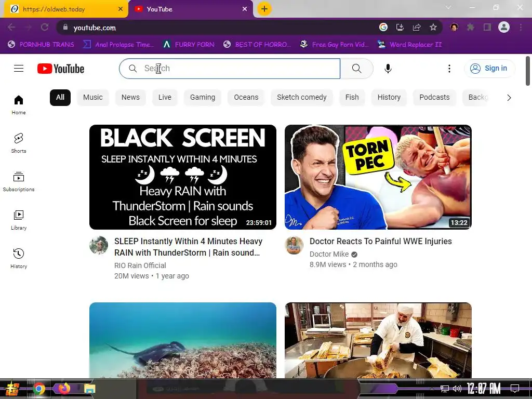This screenshot has height=399, width=532.
Task: Toggle the browser side panel icon
Action: pos(487,28)
